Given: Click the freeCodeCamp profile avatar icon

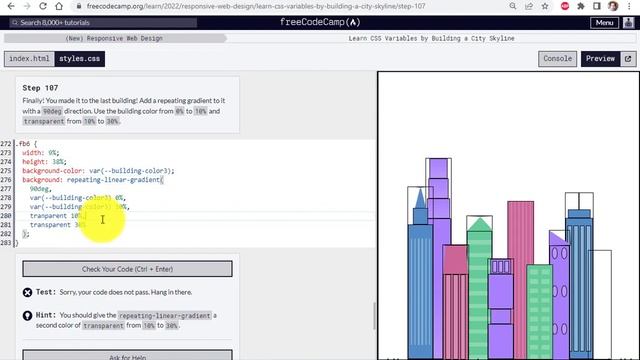Looking at the screenshot, I should click(x=628, y=22).
